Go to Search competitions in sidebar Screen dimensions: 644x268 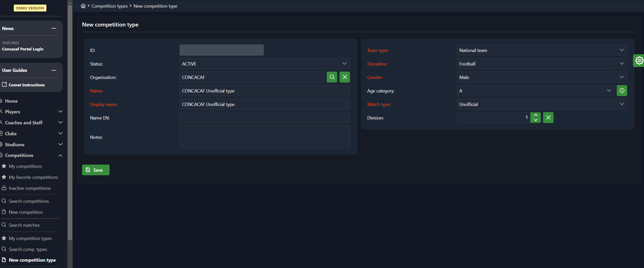[29, 201]
